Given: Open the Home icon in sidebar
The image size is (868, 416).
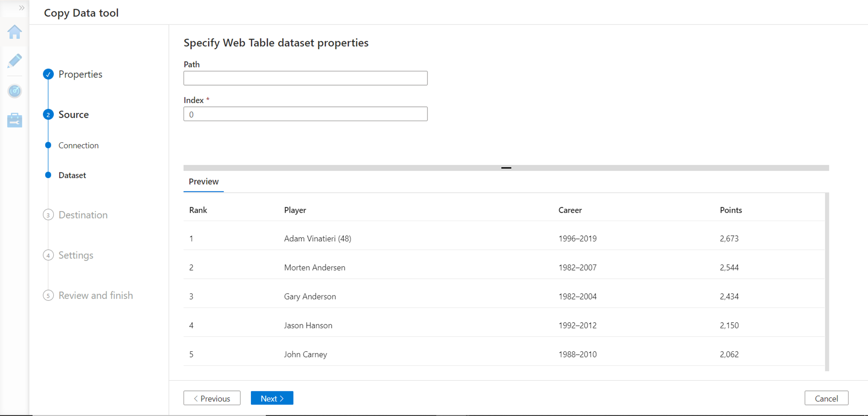Looking at the screenshot, I should pyautogui.click(x=15, y=32).
